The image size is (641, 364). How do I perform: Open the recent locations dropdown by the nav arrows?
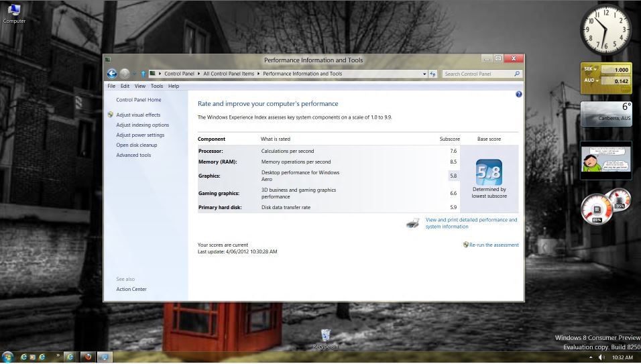[135, 74]
